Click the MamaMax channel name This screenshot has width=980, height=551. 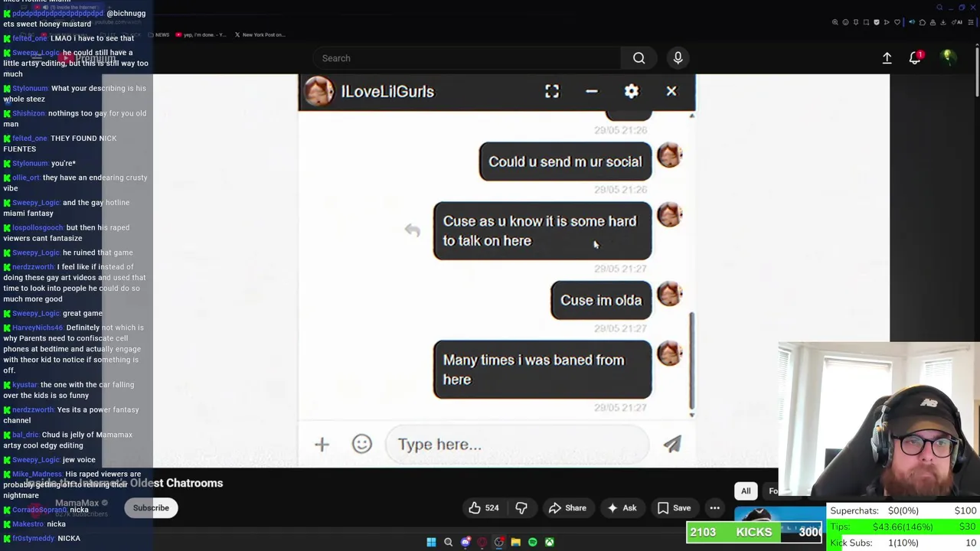coord(77,503)
